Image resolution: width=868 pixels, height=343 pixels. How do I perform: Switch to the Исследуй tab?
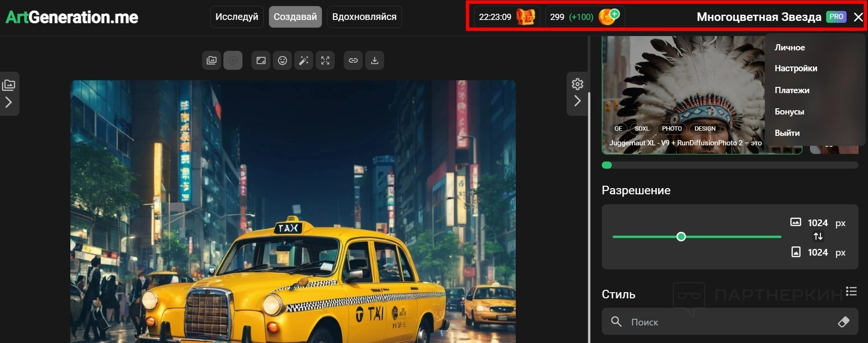pyautogui.click(x=237, y=17)
